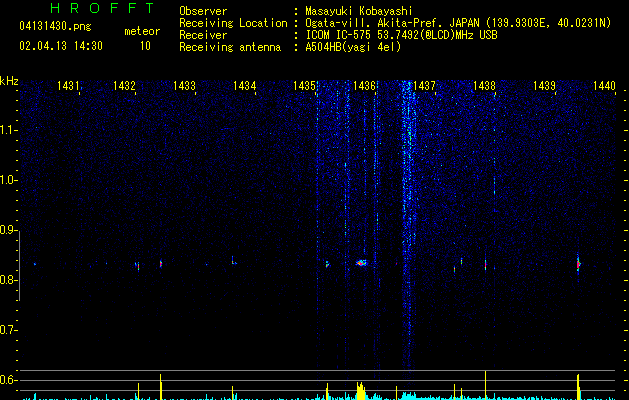Click the HROFFT title text
Viewport: 629px width, 400px height.
click(x=102, y=8)
